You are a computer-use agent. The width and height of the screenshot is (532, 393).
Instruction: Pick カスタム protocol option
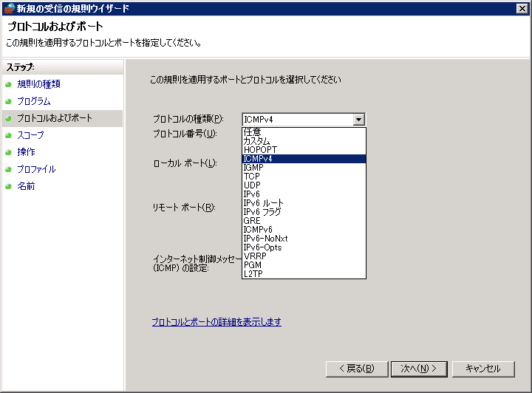(256, 141)
